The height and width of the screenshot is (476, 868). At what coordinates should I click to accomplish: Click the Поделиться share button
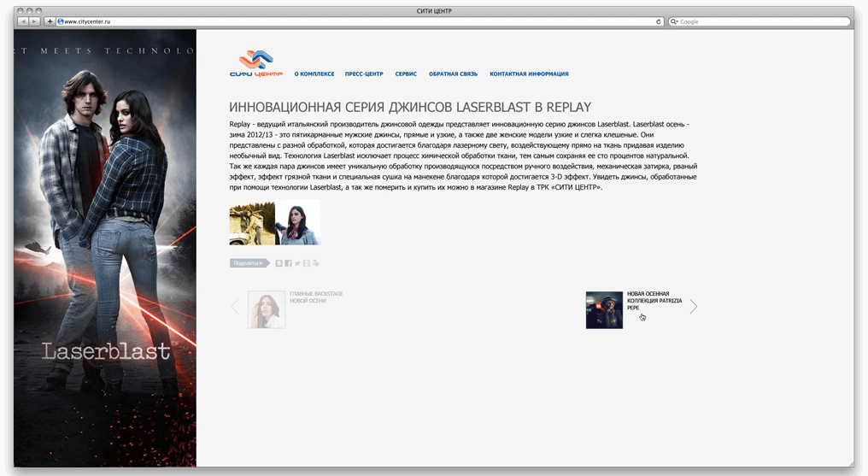pyautogui.click(x=249, y=263)
